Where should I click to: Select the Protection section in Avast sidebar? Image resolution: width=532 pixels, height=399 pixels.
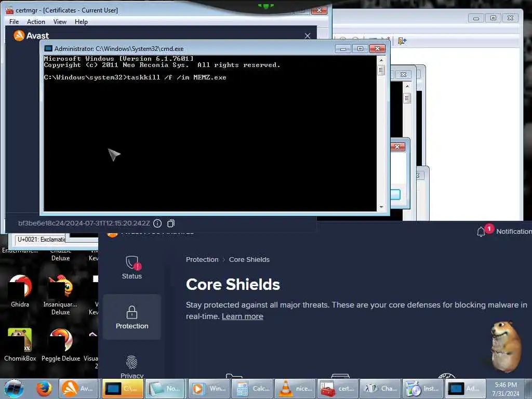132,317
